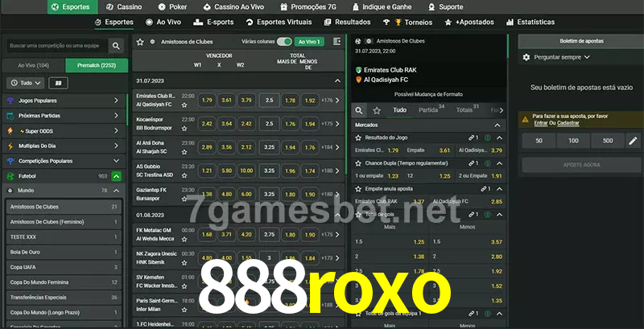Open the bet slip settings gear
Screen dimensions: 644x329
pos(526,57)
